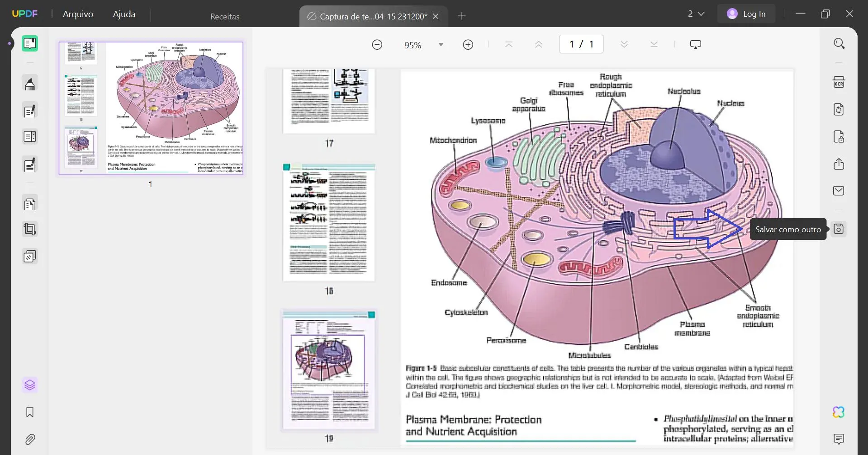Open the Edit PDF tool
868x455 pixels.
[30, 111]
